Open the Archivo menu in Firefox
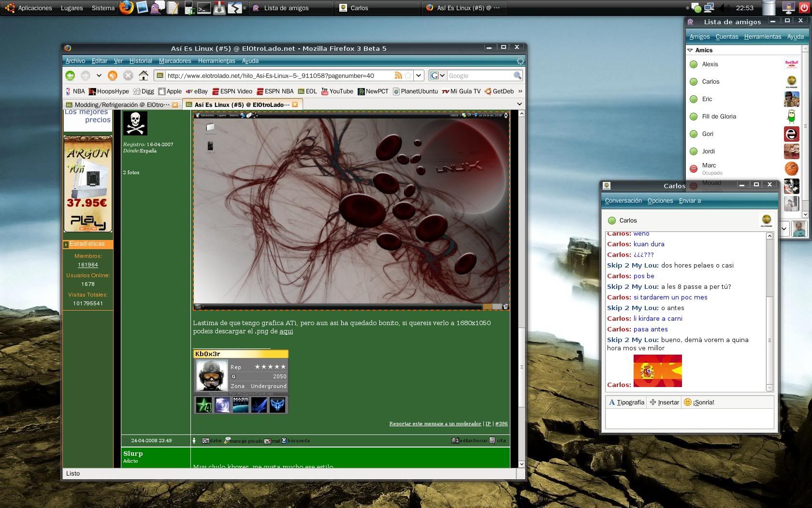The image size is (812, 508). [x=75, y=61]
